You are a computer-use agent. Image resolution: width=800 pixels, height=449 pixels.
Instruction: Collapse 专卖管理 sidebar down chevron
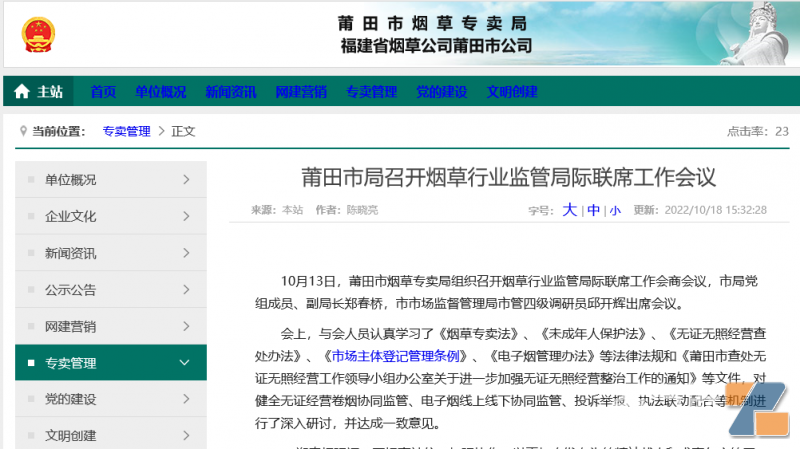click(x=185, y=363)
